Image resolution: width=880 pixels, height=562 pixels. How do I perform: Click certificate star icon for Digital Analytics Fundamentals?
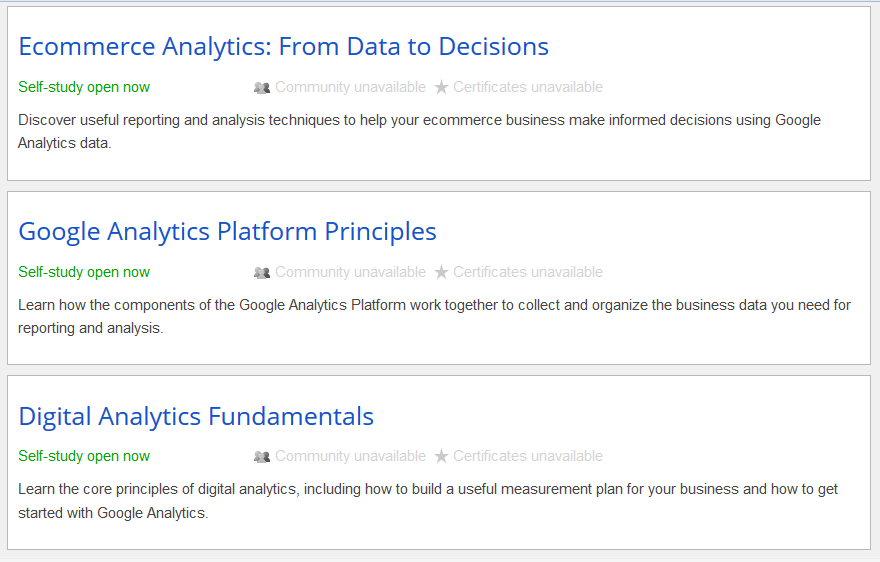[442, 457]
